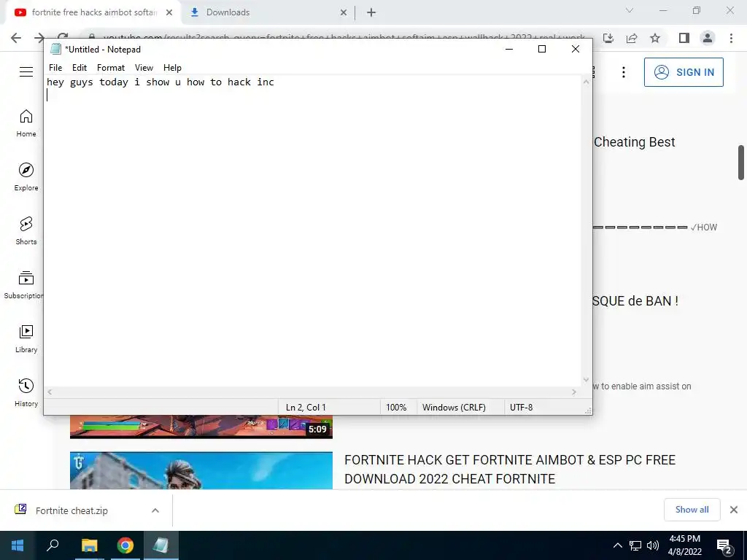The height and width of the screenshot is (560, 747).
Task: Close the YouTube search results tab
Action: (169, 12)
